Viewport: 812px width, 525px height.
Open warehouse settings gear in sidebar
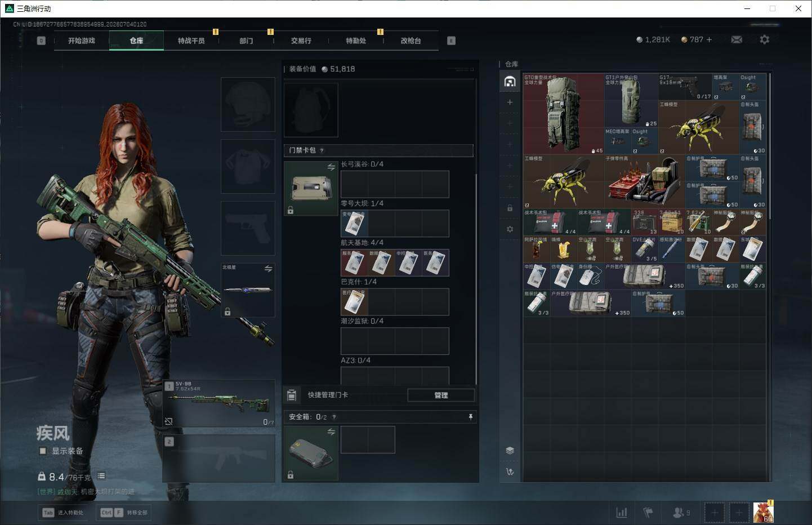pyautogui.click(x=510, y=229)
